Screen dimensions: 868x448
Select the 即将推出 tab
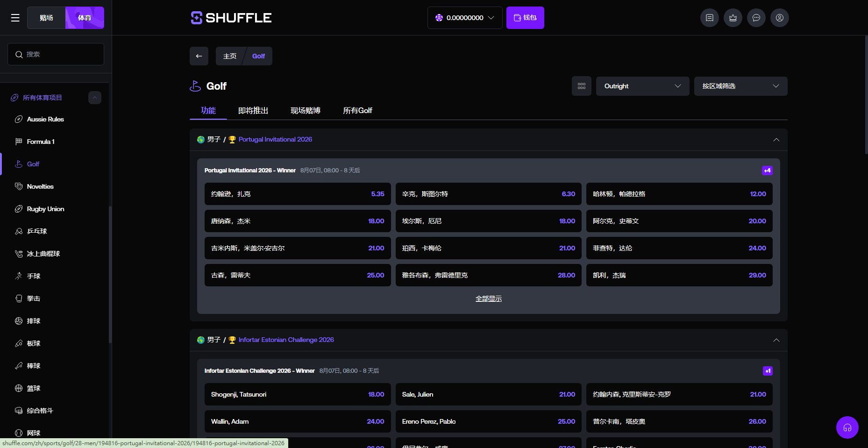tap(253, 110)
